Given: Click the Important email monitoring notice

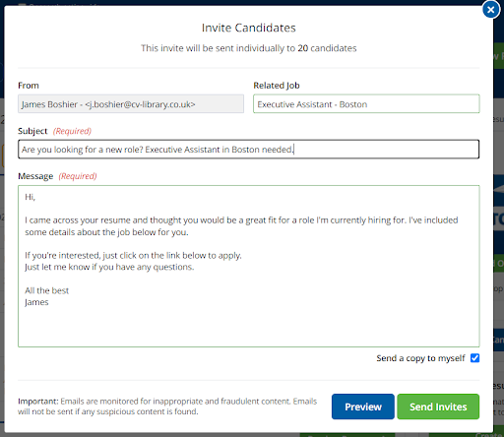Looking at the screenshot, I should click(167, 406).
